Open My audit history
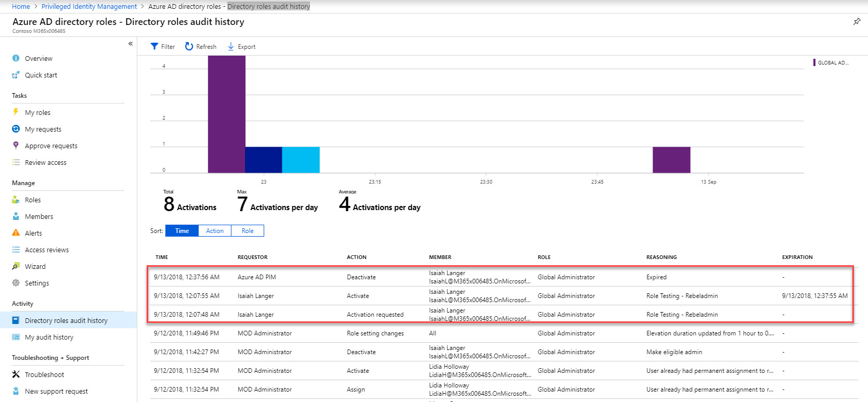The width and height of the screenshot is (868, 402). (x=49, y=337)
